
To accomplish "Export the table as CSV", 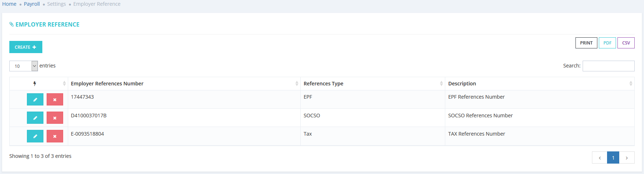I will point(626,43).
